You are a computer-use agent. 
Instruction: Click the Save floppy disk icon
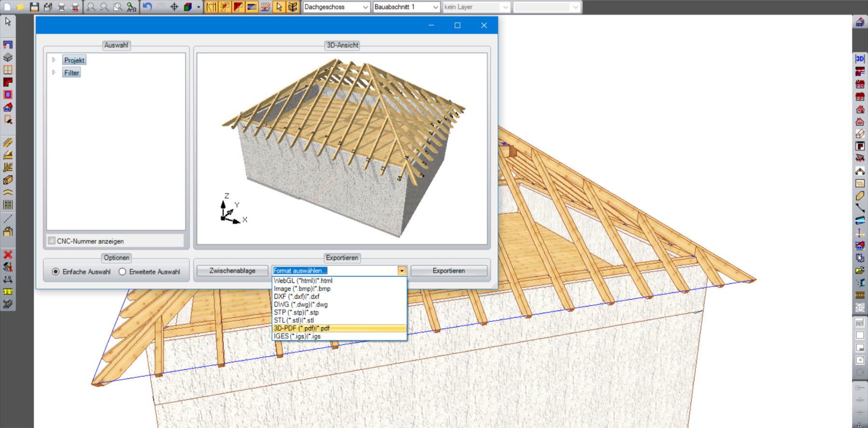pos(34,7)
